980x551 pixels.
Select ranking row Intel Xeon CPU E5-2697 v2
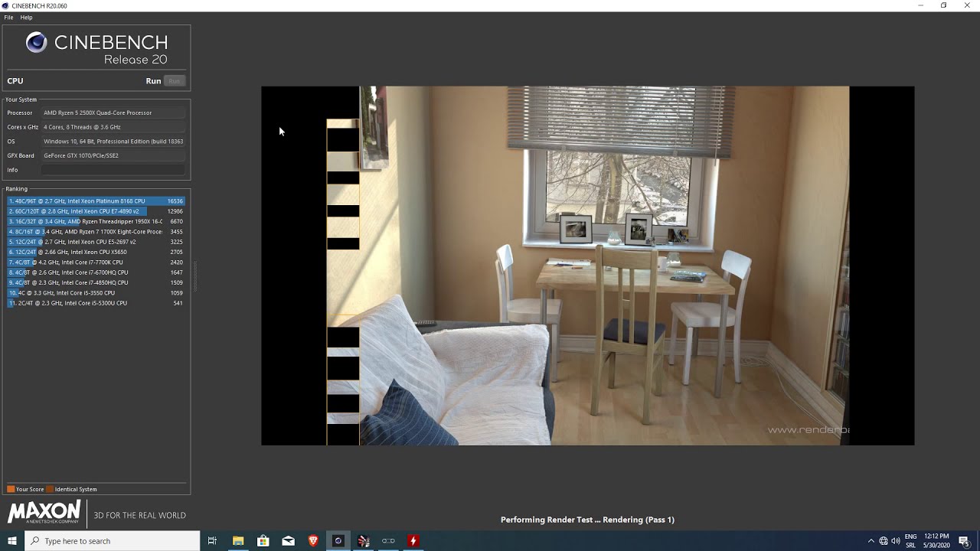point(96,242)
